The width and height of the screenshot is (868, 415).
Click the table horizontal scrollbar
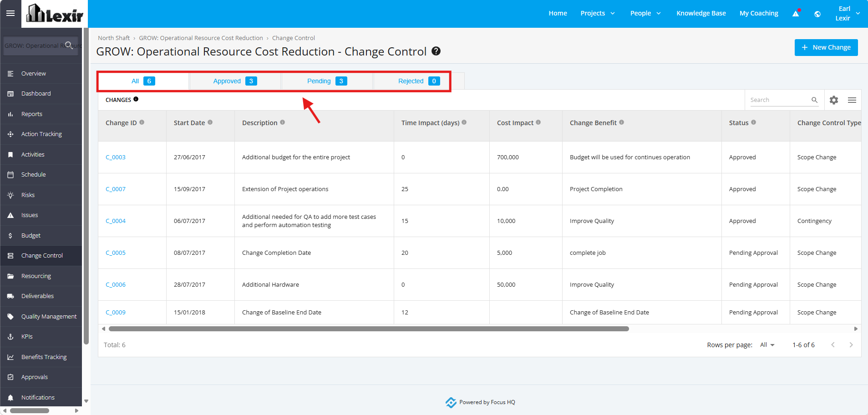369,329
